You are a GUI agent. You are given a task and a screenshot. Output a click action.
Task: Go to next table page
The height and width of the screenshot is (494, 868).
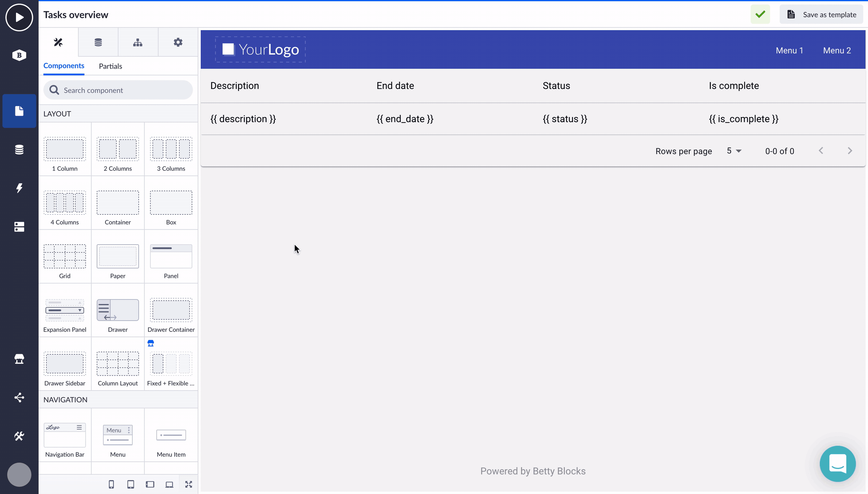coord(850,151)
